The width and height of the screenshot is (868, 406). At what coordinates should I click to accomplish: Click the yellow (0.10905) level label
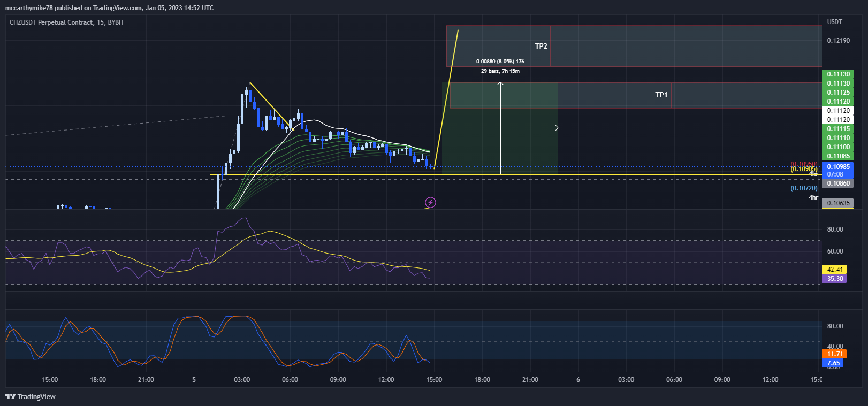pos(804,169)
